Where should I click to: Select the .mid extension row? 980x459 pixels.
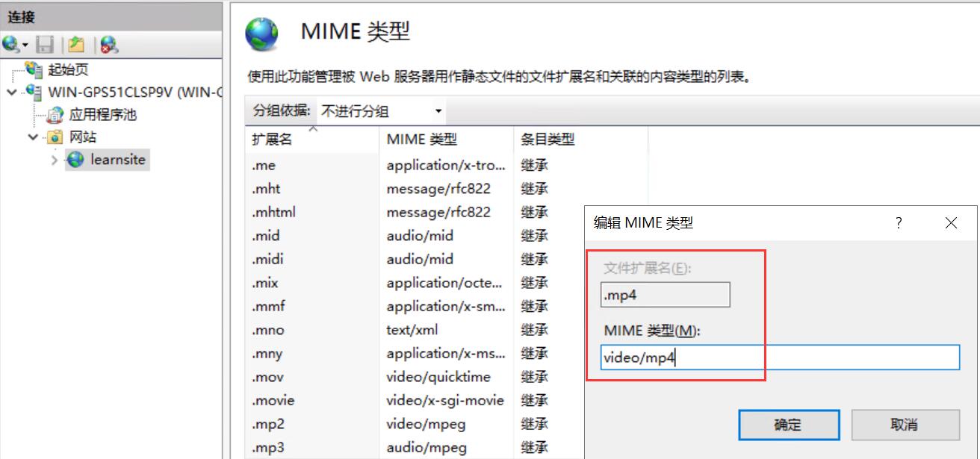266,236
